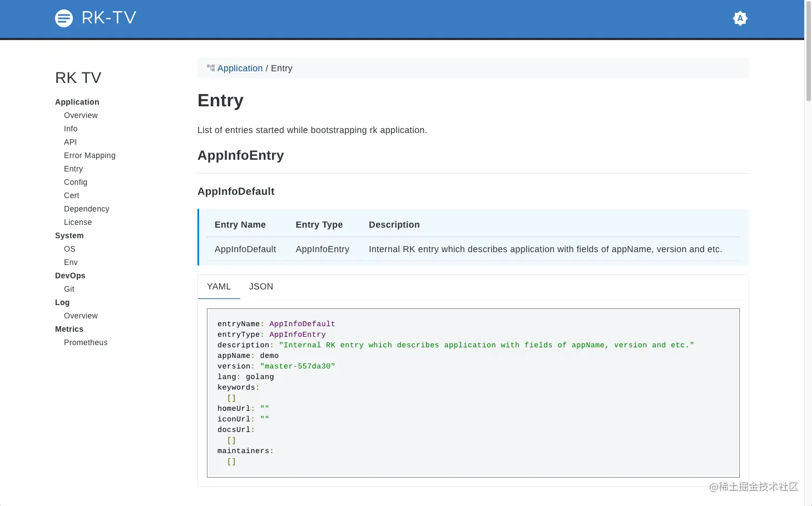Open Error Mapping in sidebar
This screenshot has width=812, height=506.
[x=90, y=155]
